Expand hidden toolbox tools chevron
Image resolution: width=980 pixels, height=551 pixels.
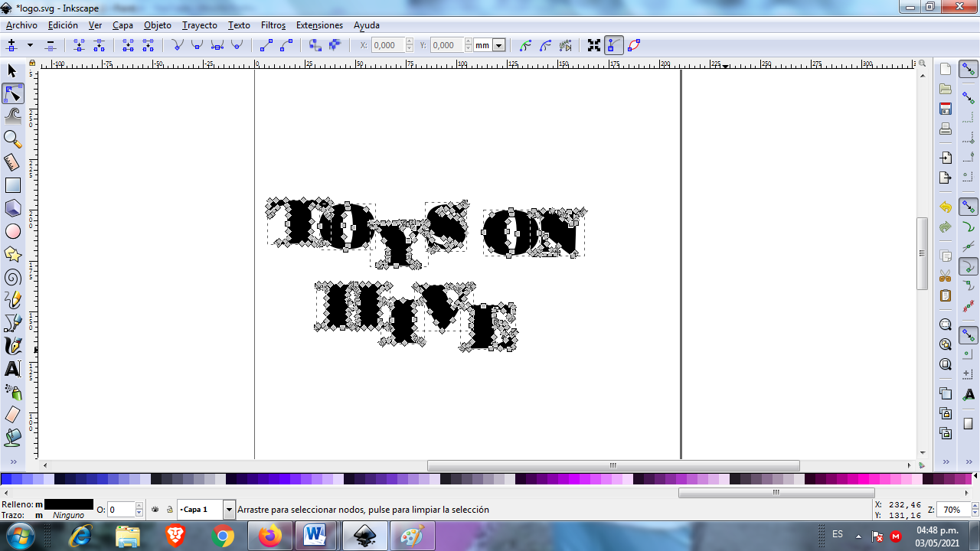tap(13, 462)
